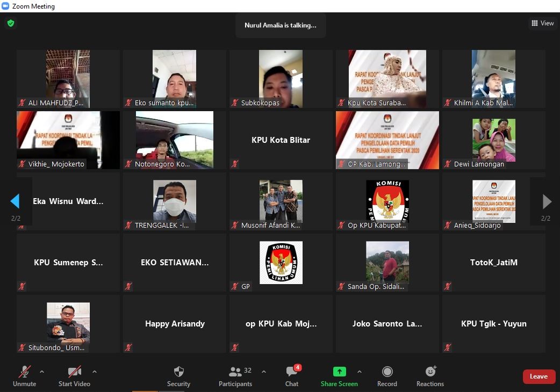Expand the Participants options arrow
Image resolution: width=560 pixels, height=392 pixels.
click(264, 372)
